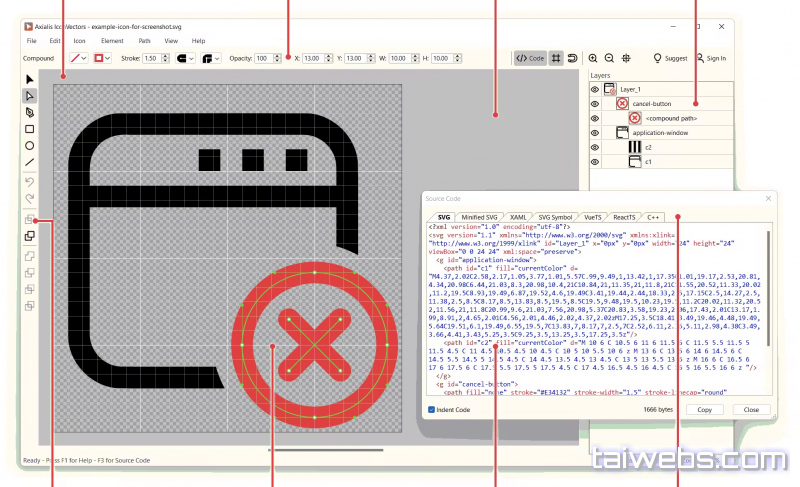Activate the Line drawing tool
This screenshot has height=487, width=800.
(30, 162)
